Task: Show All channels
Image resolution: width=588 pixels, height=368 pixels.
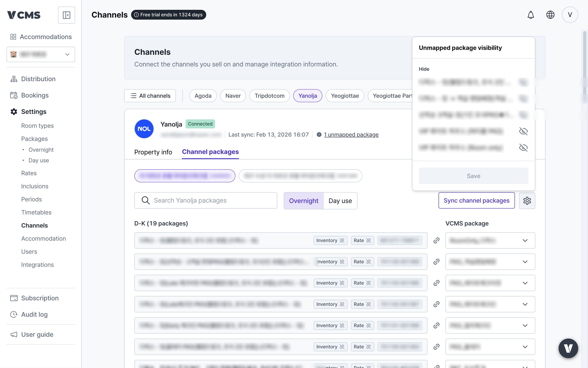Action: 150,96
